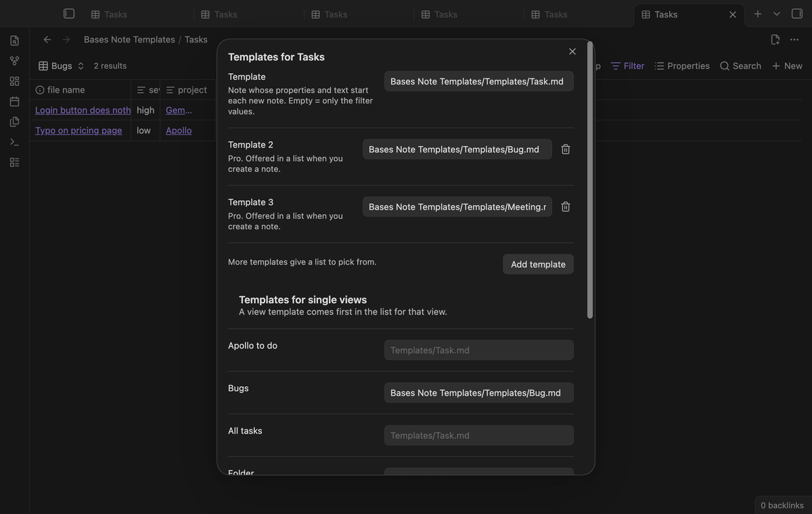Click the Bugs view template field
The height and width of the screenshot is (514, 812).
pyautogui.click(x=479, y=393)
